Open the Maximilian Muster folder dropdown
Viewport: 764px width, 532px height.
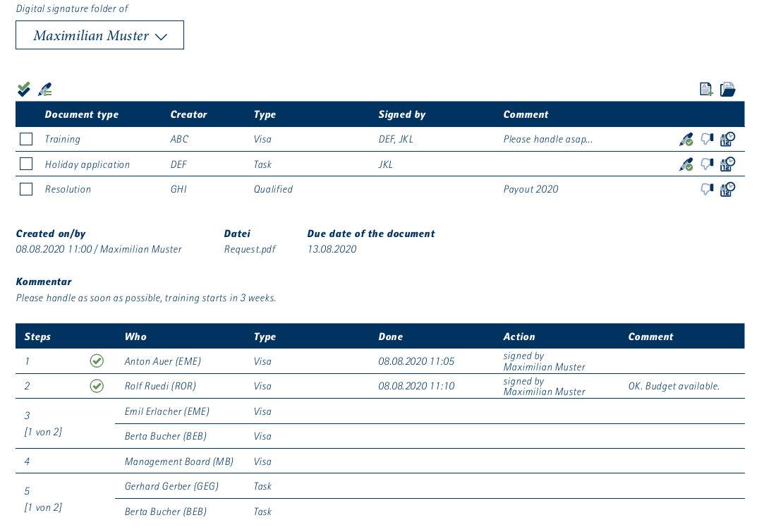tap(99, 35)
